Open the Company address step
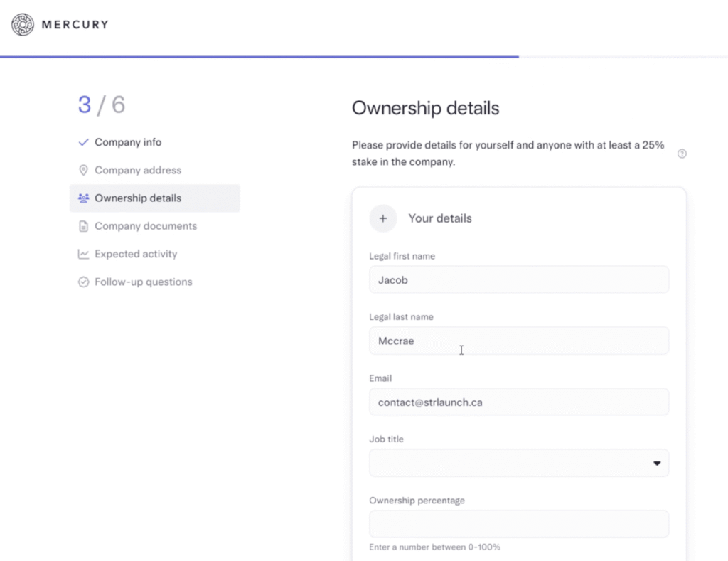 pos(138,171)
